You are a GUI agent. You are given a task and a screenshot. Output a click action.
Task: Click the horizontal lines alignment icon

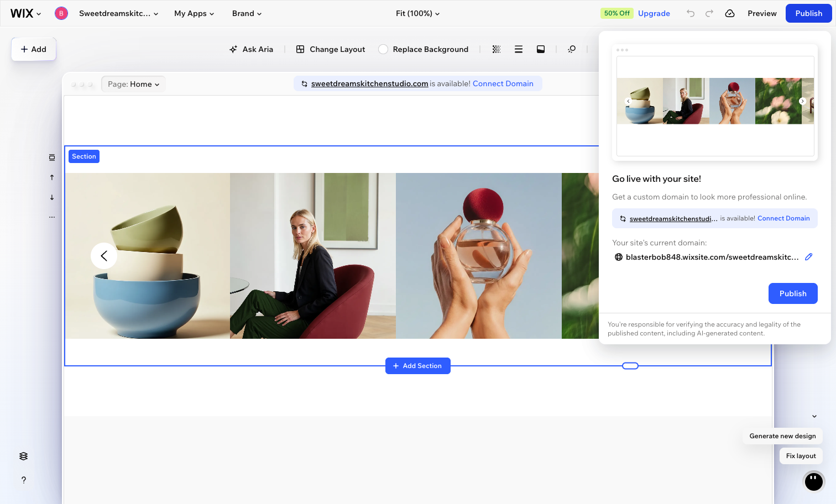pyautogui.click(x=519, y=49)
